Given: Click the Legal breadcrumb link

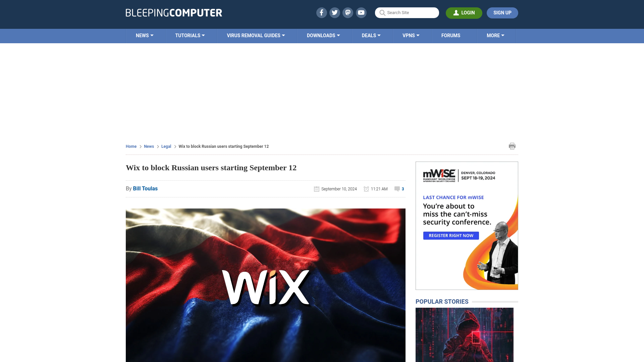Looking at the screenshot, I should pos(166,146).
